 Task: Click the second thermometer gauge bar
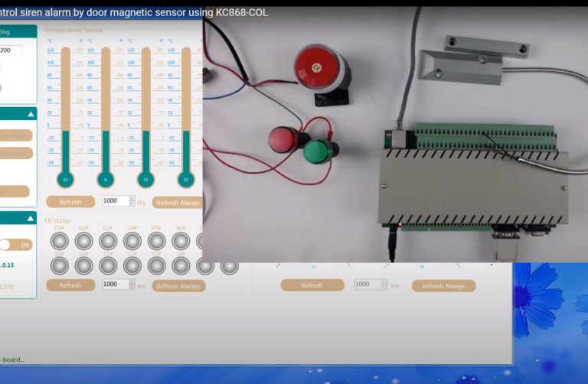click(106, 107)
